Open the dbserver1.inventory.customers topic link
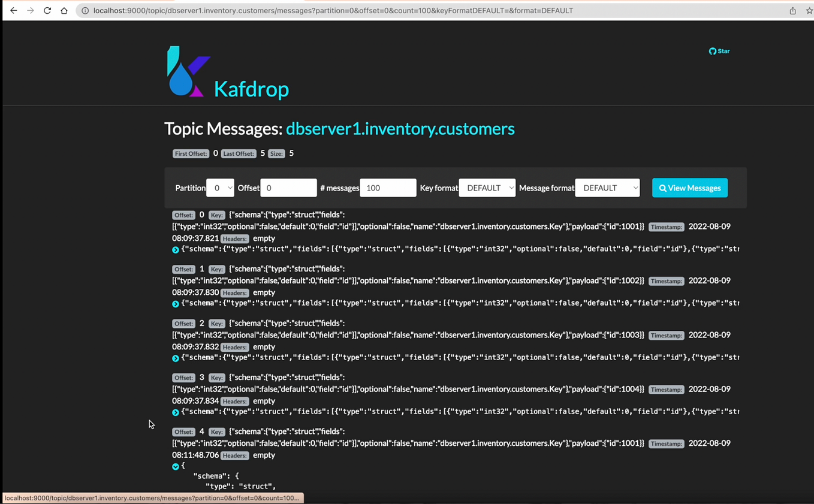This screenshot has width=814, height=504. pyautogui.click(x=400, y=128)
